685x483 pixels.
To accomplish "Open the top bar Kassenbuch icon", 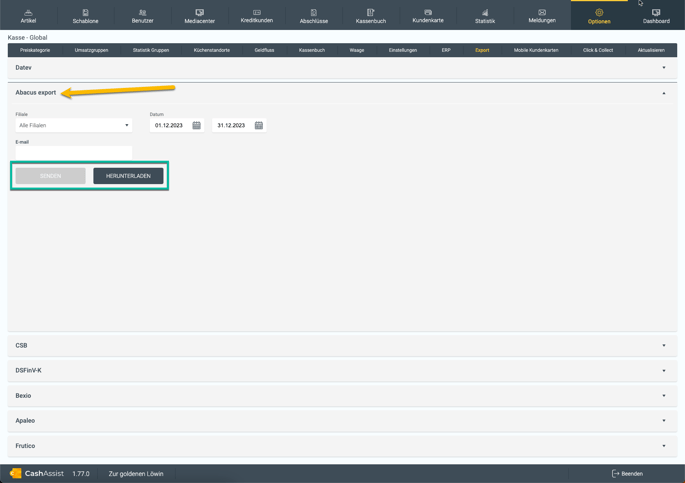I will tap(370, 12).
